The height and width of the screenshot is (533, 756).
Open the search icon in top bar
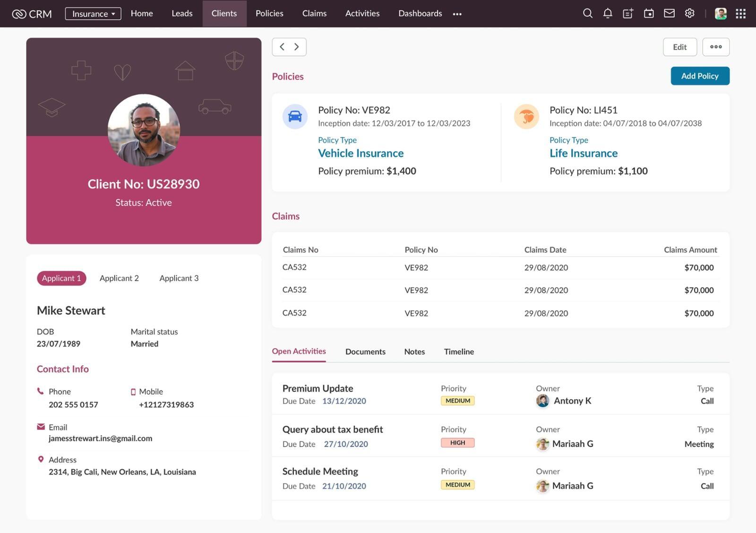587,13
